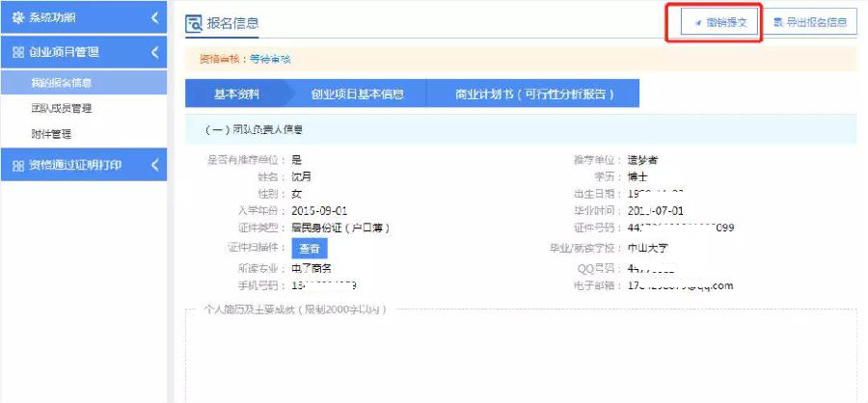Click the 等待审核 status text
The image size is (868, 403).
(x=270, y=59)
